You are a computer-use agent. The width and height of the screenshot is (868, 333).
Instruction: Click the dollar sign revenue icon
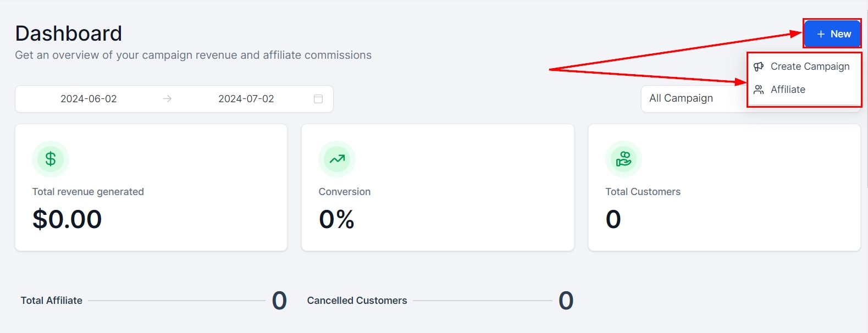coord(51,159)
